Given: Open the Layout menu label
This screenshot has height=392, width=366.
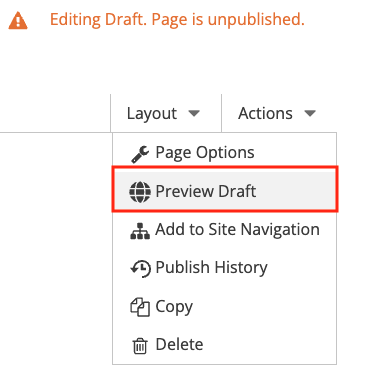Looking at the screenshot, I should [x=152, y=114].
